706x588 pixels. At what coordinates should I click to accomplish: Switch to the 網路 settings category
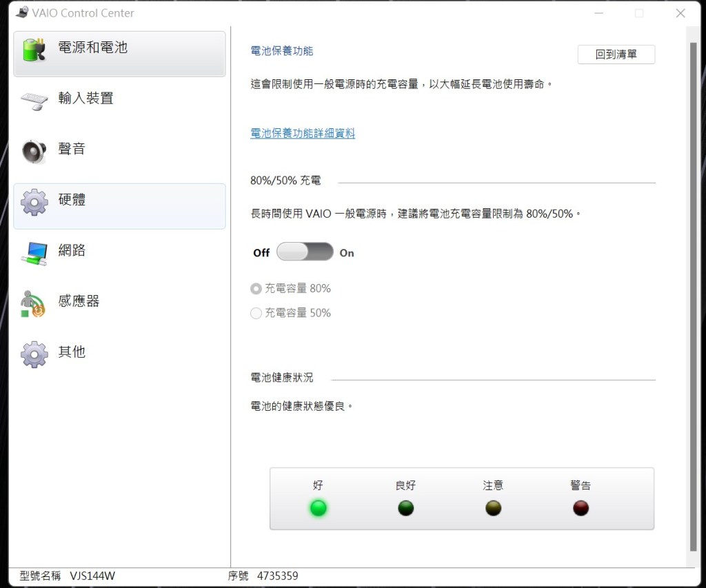point(72,250)
